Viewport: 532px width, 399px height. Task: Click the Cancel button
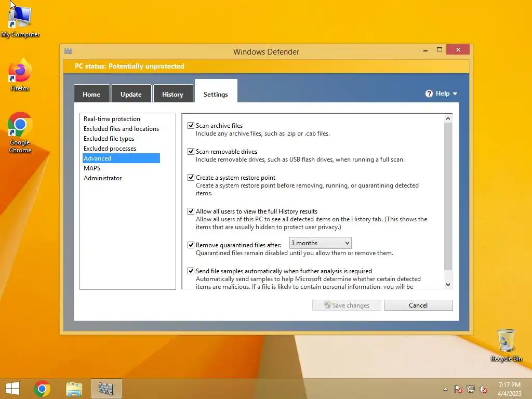pos(418,305)
